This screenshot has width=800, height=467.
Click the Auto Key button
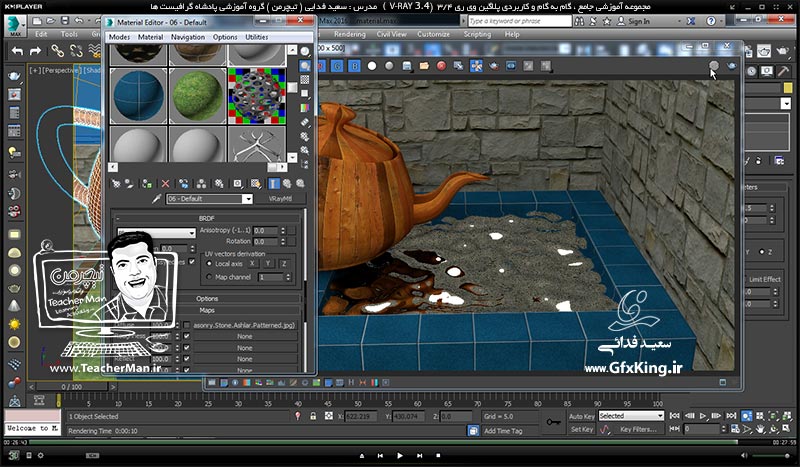[582, 416]
